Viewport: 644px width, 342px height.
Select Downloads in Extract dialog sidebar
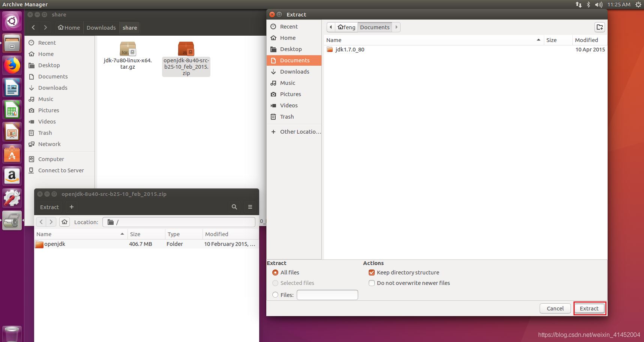[294, 72]
